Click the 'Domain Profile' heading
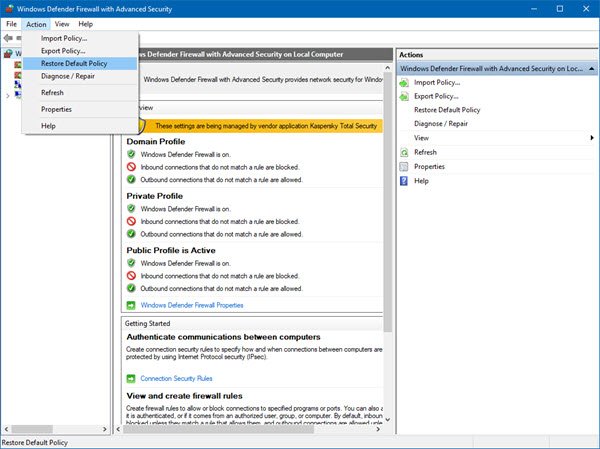Viewport: 600px width, 449px height. click(x=156, y=142)
